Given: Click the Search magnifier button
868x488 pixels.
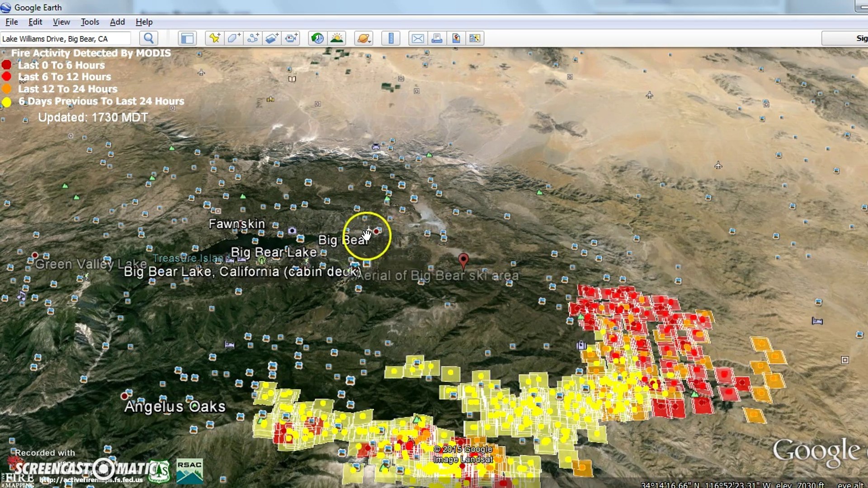Looking at the screenshot, I should pos(148,38).
